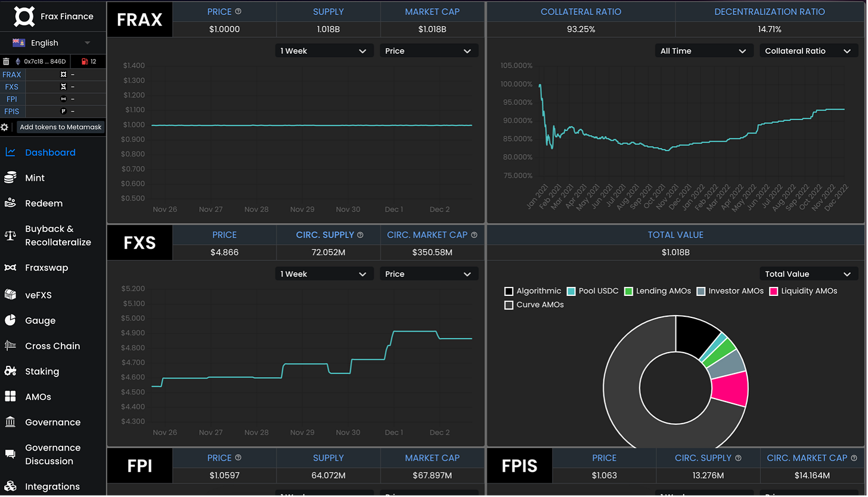Click the Integrations icon in sidebar
868x497 pixels.
10,486
